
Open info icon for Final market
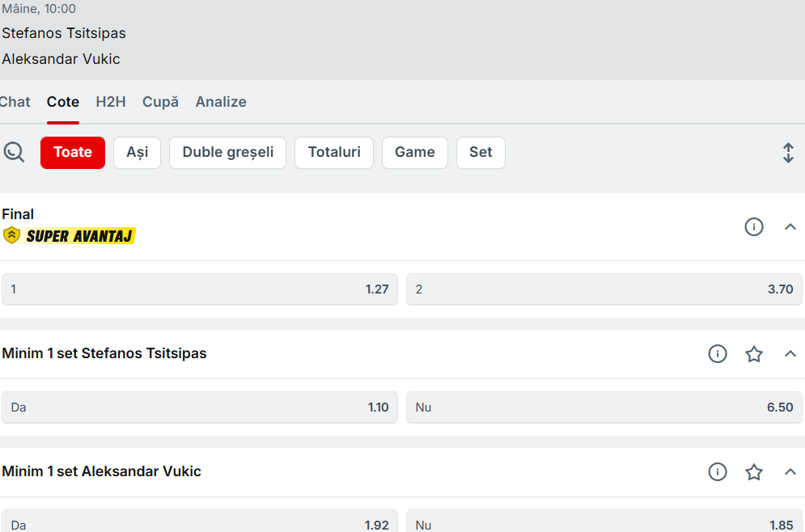(x=753, y=227)
